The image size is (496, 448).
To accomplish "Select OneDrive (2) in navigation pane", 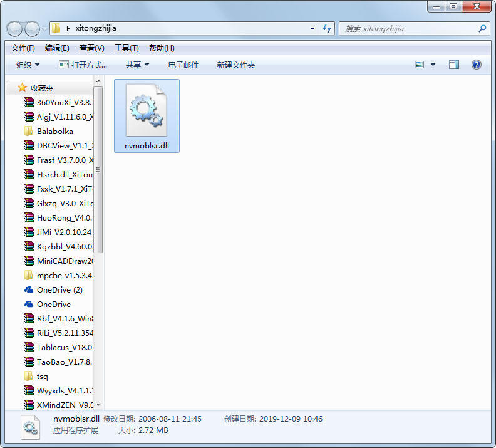I will click(59, 290).
